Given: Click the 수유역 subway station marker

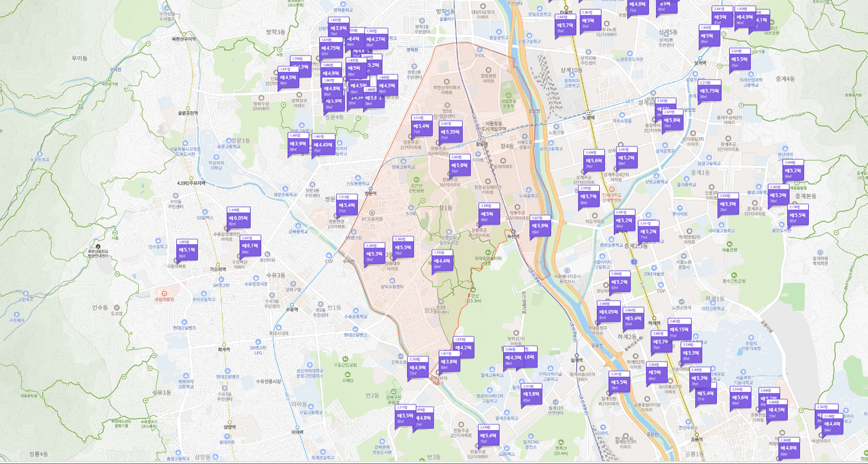Looking at the screenshot, I should 292,305.
